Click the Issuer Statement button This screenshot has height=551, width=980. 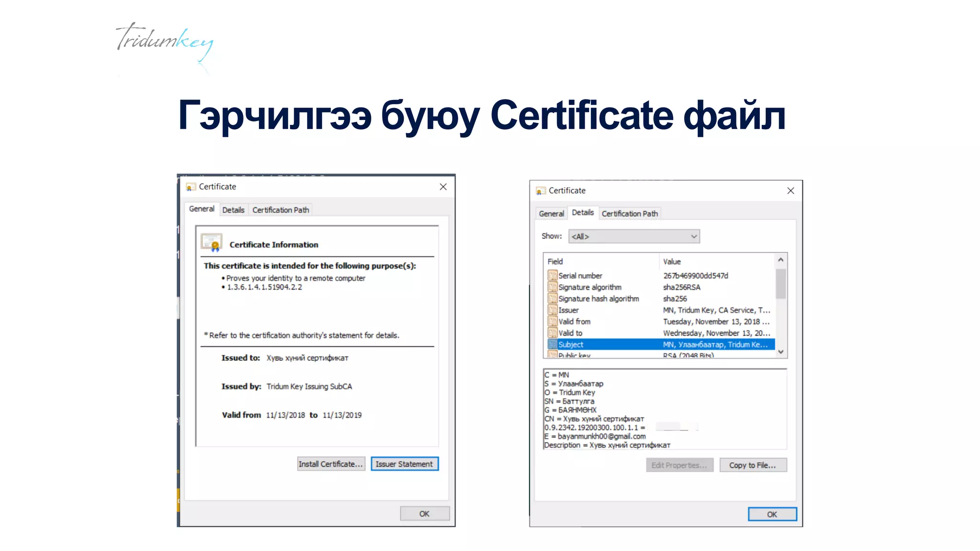(x=404, y=464)
